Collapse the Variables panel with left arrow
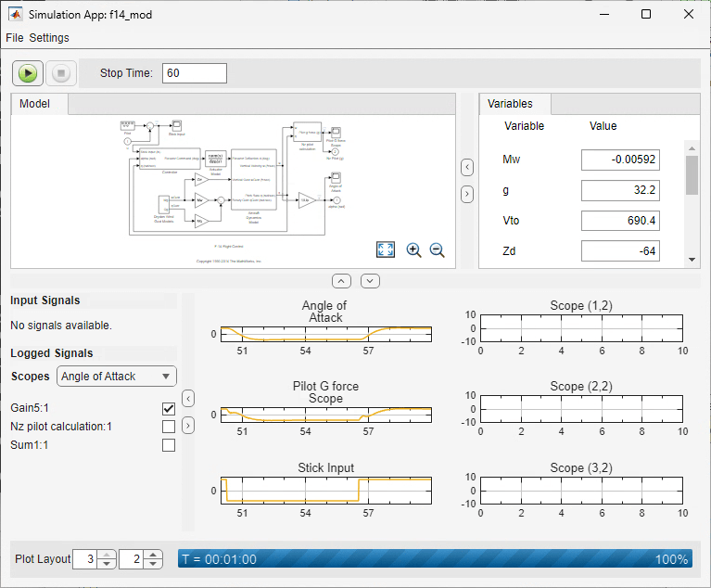This screenshot has width=711, height=588. tap(467, 168)
